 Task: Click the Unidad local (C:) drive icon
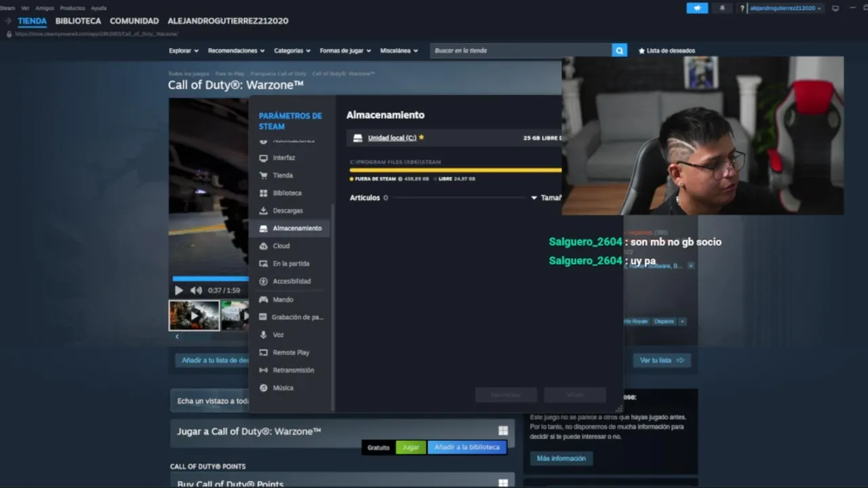click(x=358, y=138)
